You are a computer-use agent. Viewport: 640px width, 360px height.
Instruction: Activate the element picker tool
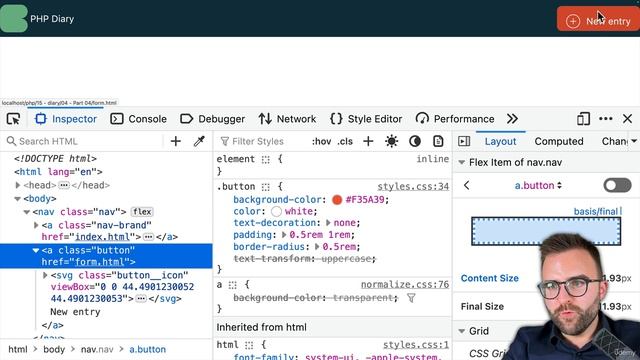coord(13,119)
